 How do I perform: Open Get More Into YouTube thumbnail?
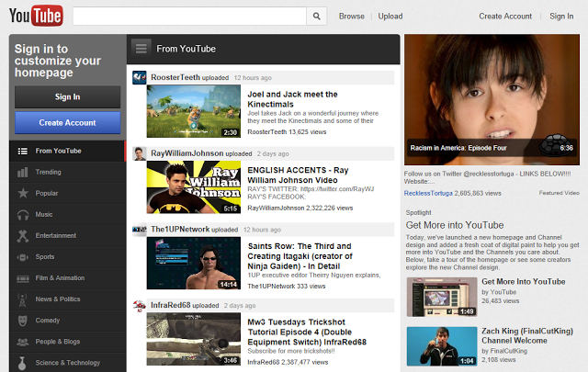click(442, 297)
